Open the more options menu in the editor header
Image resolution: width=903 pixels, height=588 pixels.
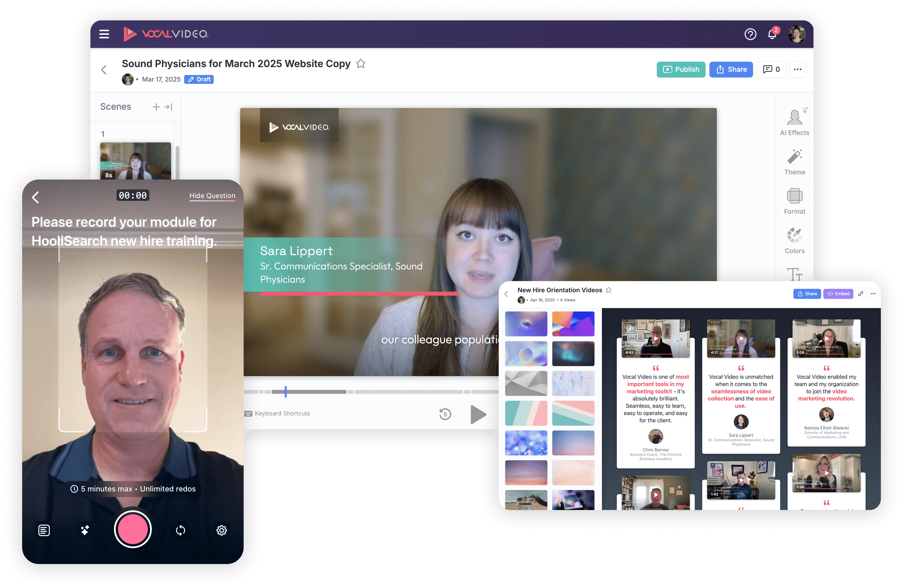[x=798, y=69]
